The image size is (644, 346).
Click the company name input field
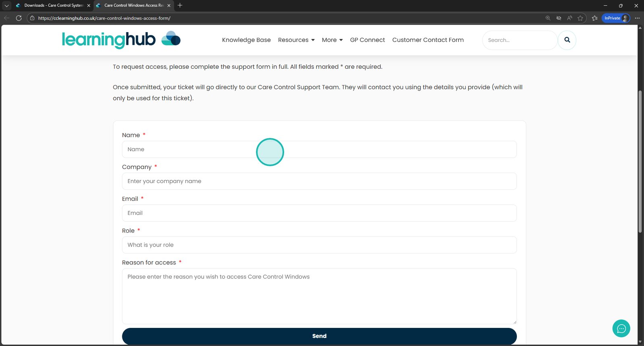(x=319, y=181)
